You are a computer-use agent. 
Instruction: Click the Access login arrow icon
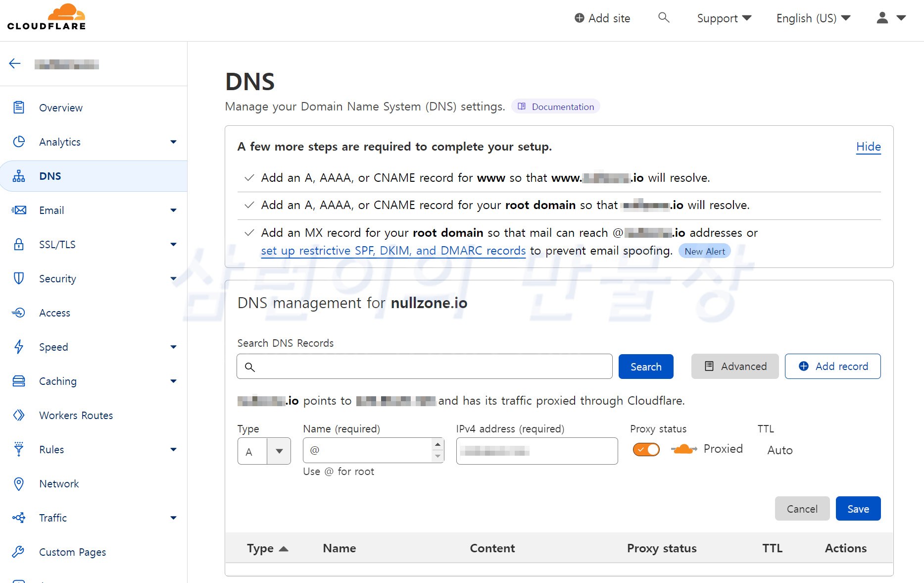[x=19, y=313]
